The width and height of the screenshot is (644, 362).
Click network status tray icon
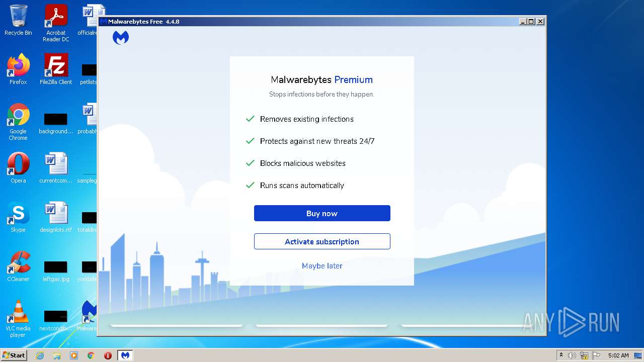(584, 355)
